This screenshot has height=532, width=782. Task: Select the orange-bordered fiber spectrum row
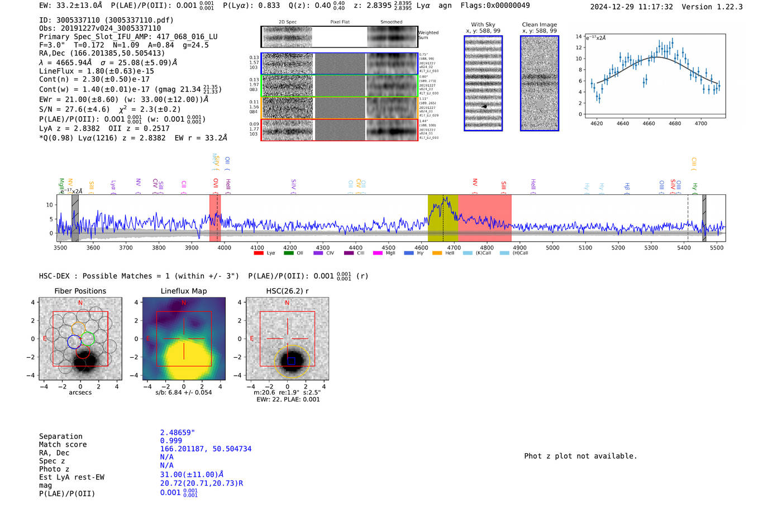(x=340, y=108)
